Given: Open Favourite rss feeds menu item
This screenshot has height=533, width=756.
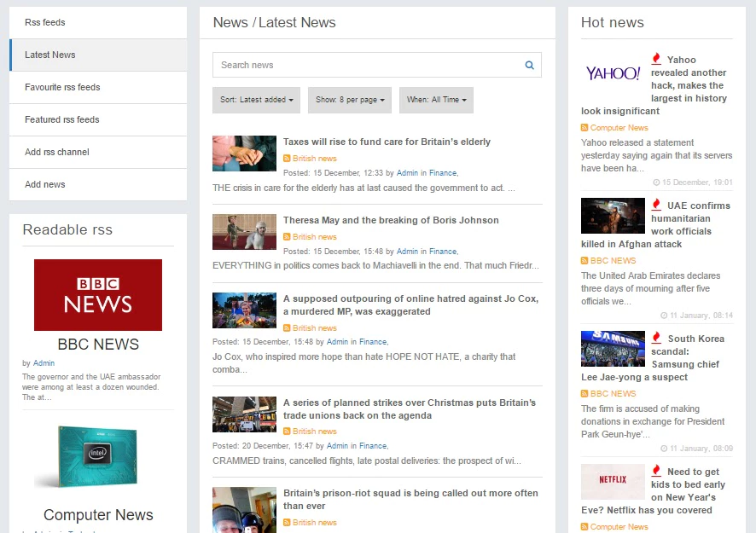Looking at the screenshot, I should click(x=62, y=87).
